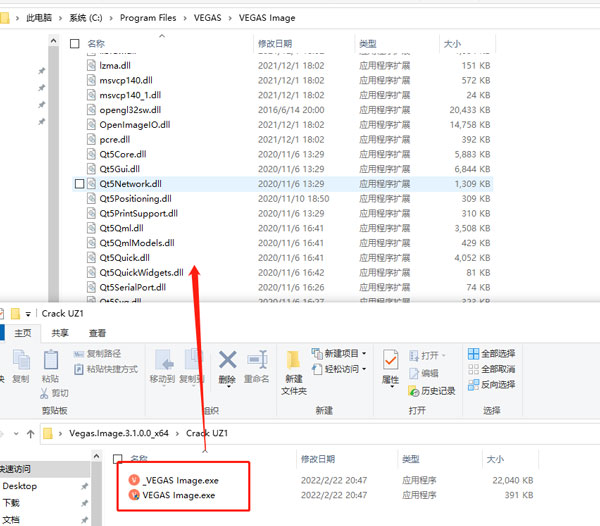Click the Copy icon in the ribbon

click(x=21, y=361)
